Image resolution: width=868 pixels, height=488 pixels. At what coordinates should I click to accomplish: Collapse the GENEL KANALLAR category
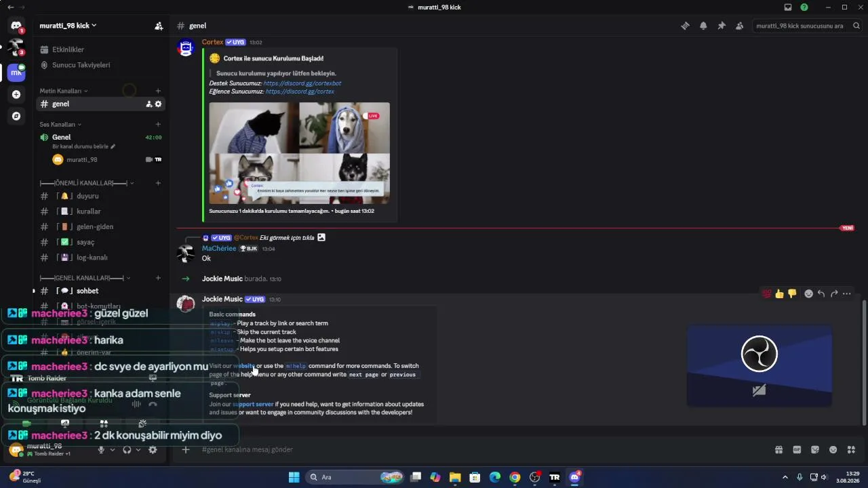pos(85,278)
